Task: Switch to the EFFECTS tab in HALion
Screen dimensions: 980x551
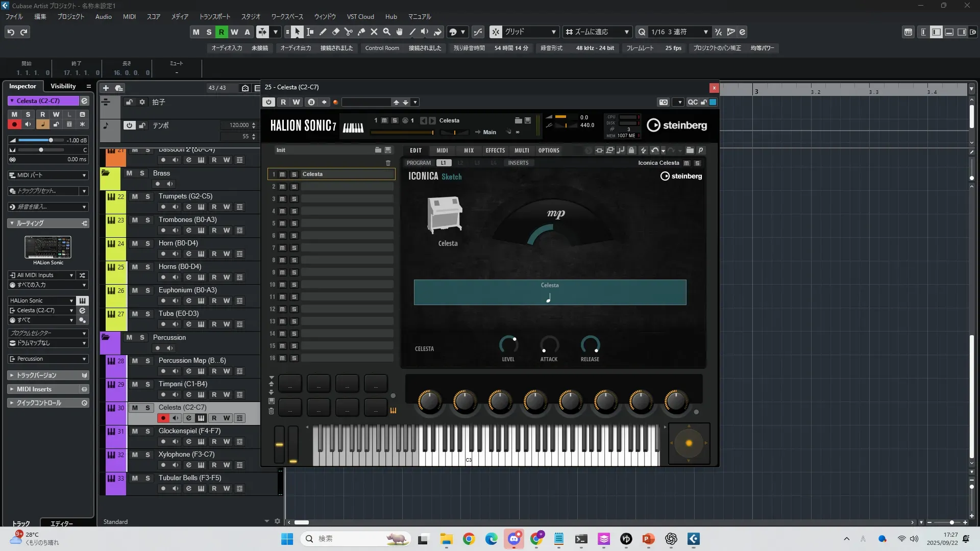Action: 495,151
